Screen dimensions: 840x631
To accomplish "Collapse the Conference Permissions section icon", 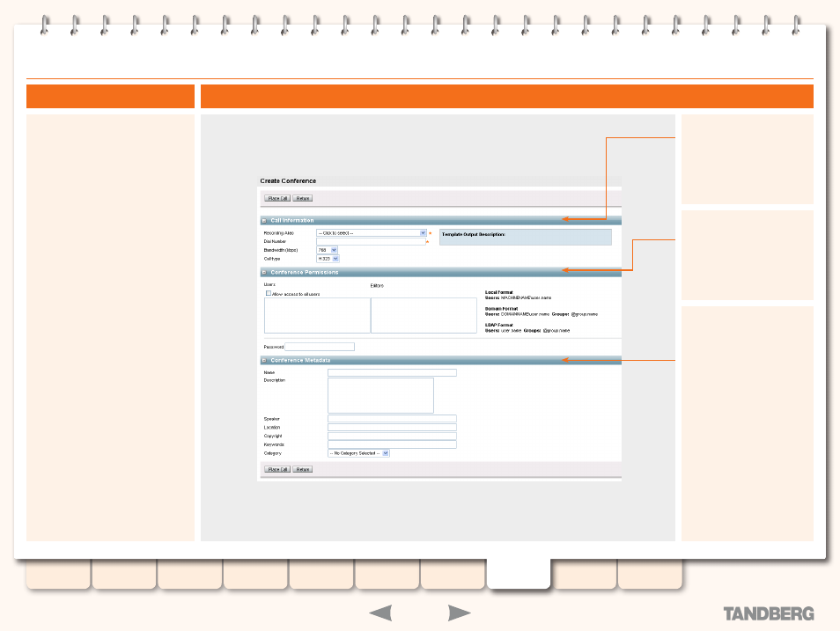I will (264, 273).
